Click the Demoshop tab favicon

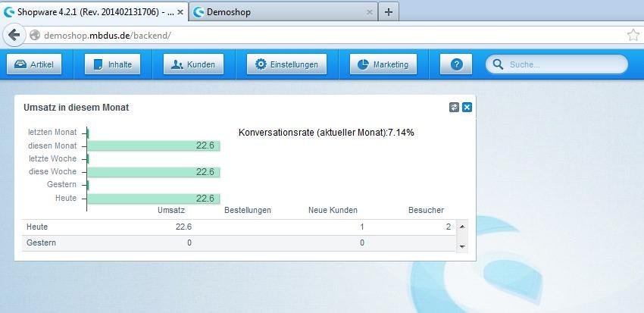pyautogui.click(x=199, y=12)
